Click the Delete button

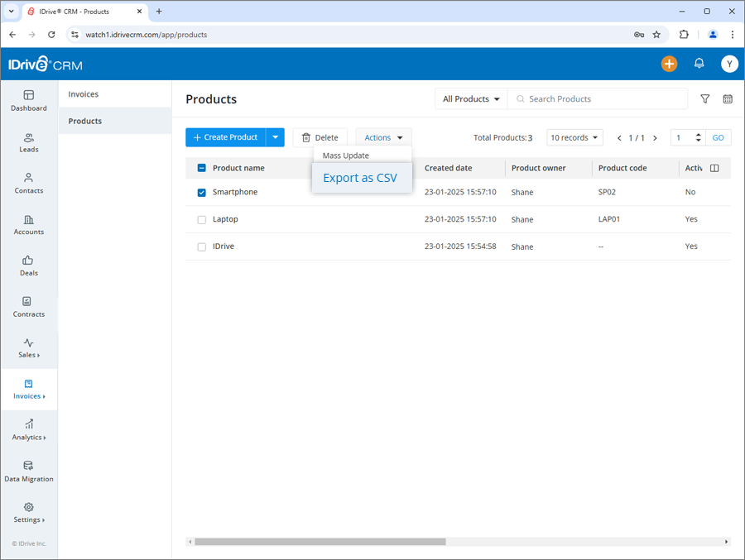click(x=320, y=136)
